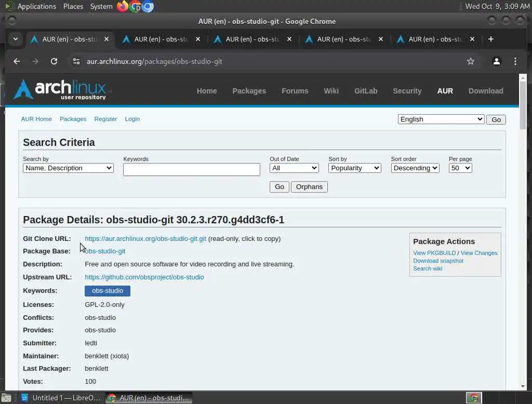View site information icon in address bar
Viewport: 532px width, 404px height.
[x=76, y=61]
